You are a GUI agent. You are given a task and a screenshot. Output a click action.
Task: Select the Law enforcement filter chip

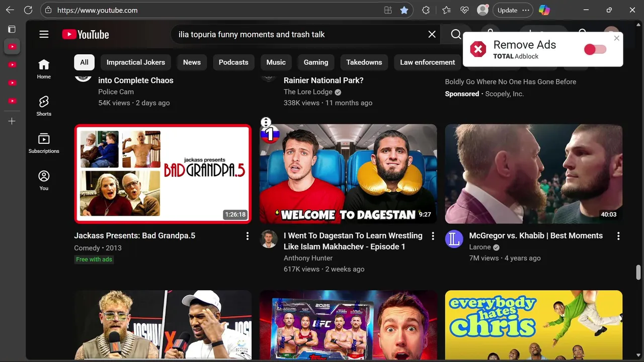coord(427,62)
